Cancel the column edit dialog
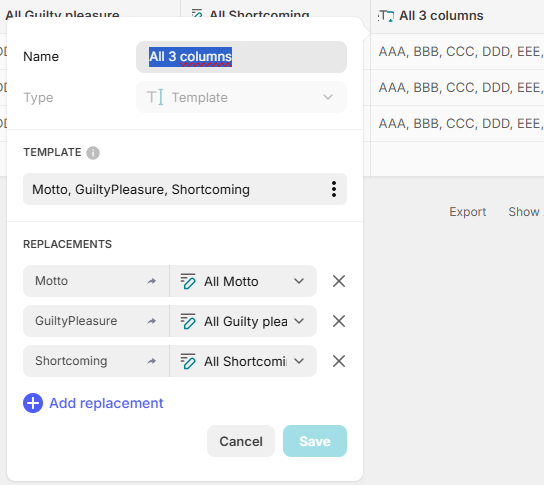This screenshot has height=485, width=544. pyautogui.click(x=241, y=441)
